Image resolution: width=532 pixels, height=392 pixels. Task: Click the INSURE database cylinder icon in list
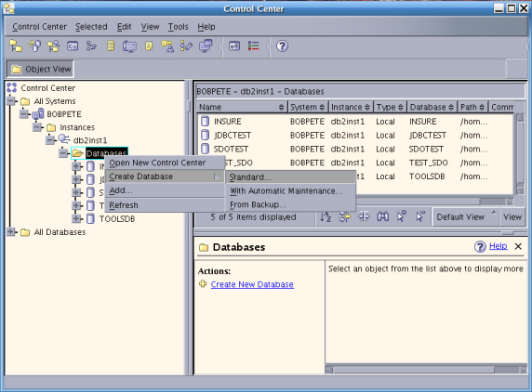tap(205, 122)
